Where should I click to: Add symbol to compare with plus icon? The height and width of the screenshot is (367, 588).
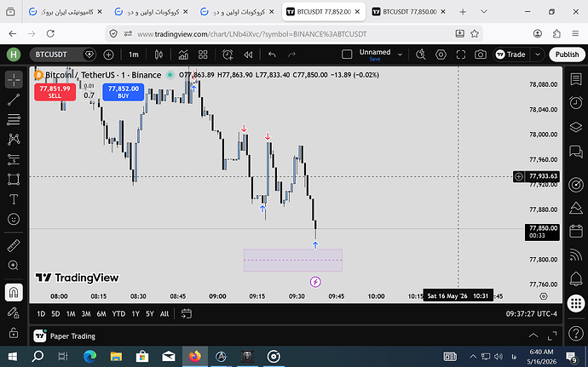point(108,54)
